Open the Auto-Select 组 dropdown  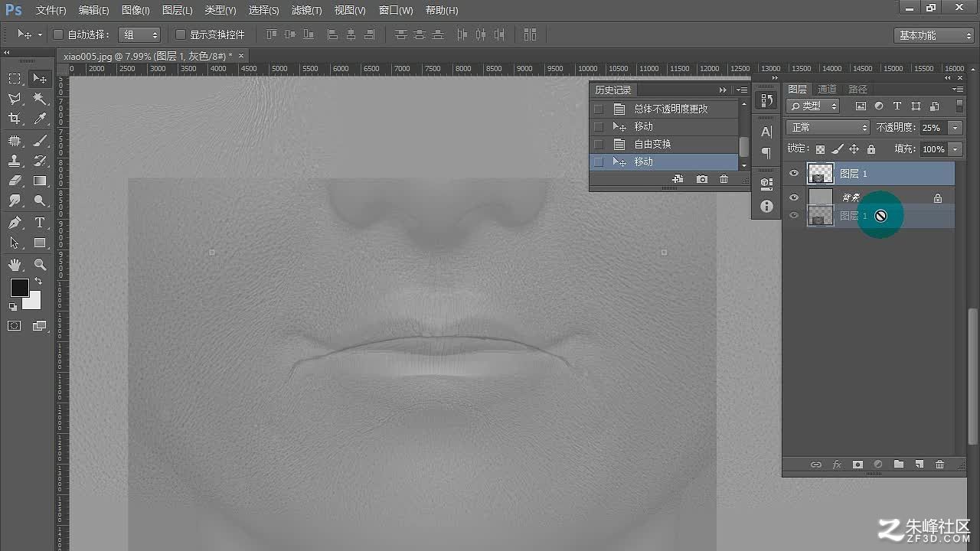pyautogui.click(x=139, y=34)
